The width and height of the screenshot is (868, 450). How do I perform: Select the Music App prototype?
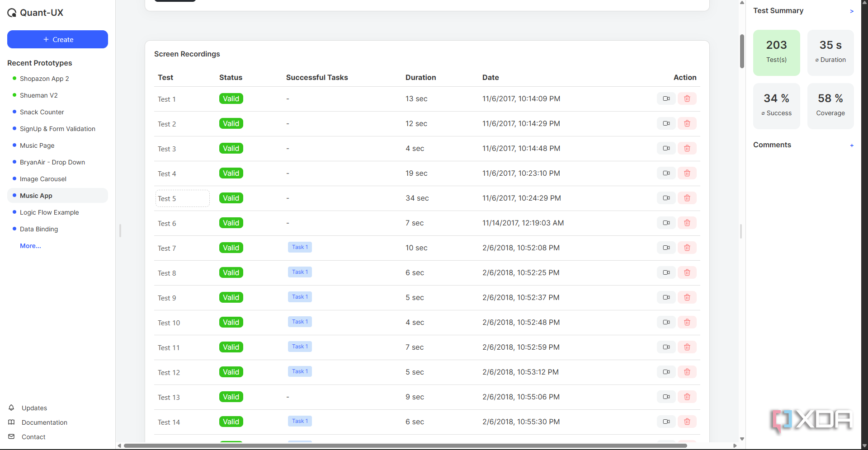click(x=57, y=196)
